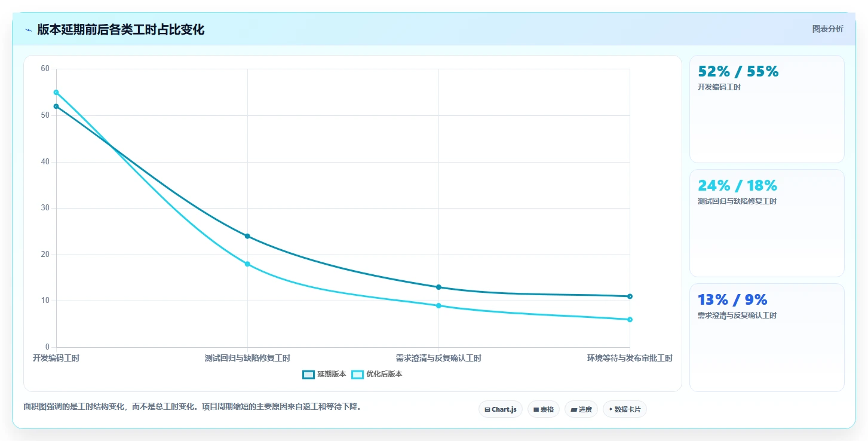Open the 52% / 55% 开发编码工时 card
This screenshot has height=441, width=868.
767,109
